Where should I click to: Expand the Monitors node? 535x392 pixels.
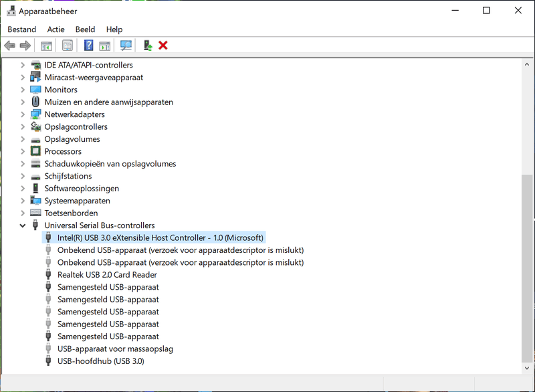pos(23,90)
